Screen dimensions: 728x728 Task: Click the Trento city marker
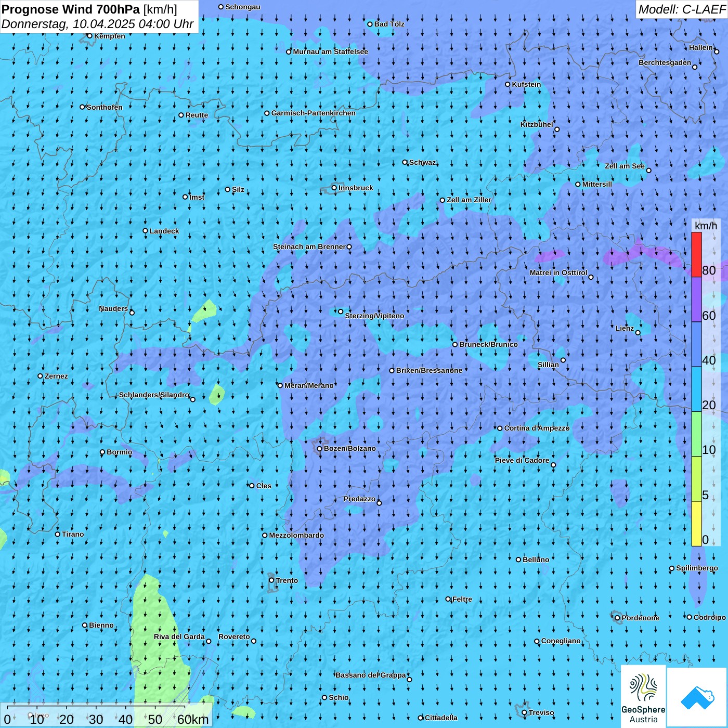coord(271,580)
